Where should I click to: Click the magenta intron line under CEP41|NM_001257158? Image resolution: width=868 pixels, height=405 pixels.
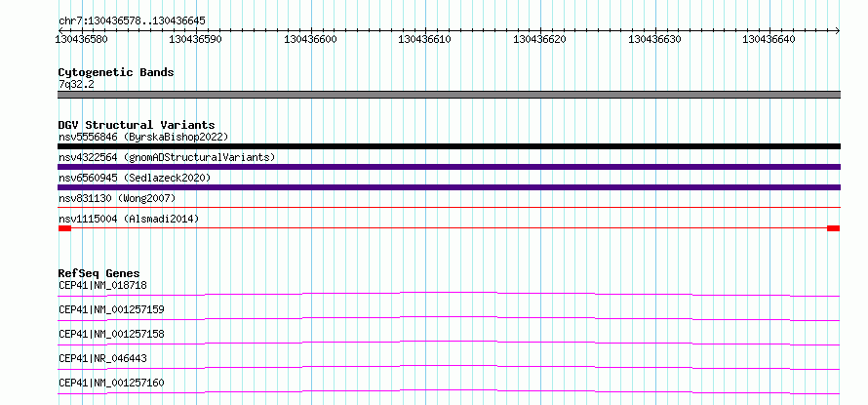(x=449, y=343)
